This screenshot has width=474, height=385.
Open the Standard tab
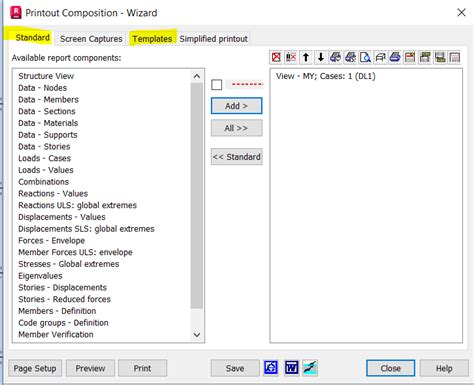[32, 38]
